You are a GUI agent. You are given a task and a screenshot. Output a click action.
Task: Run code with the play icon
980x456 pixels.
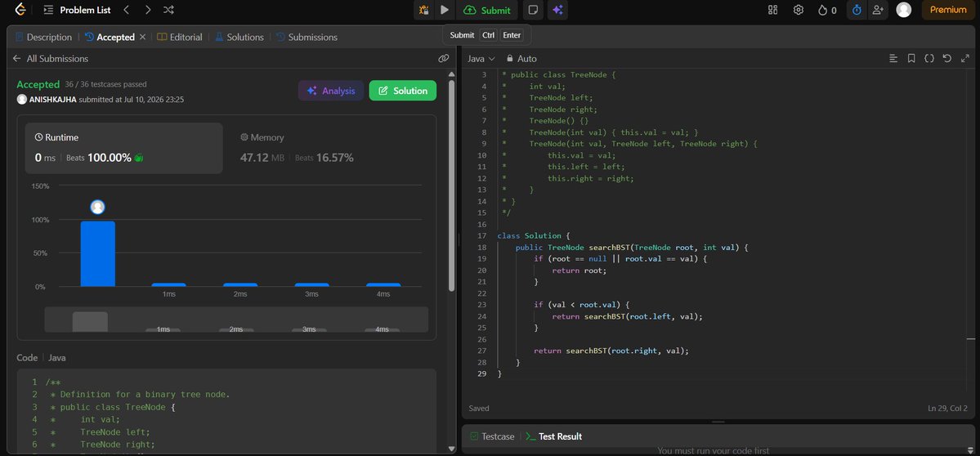[x=445, y=10]
